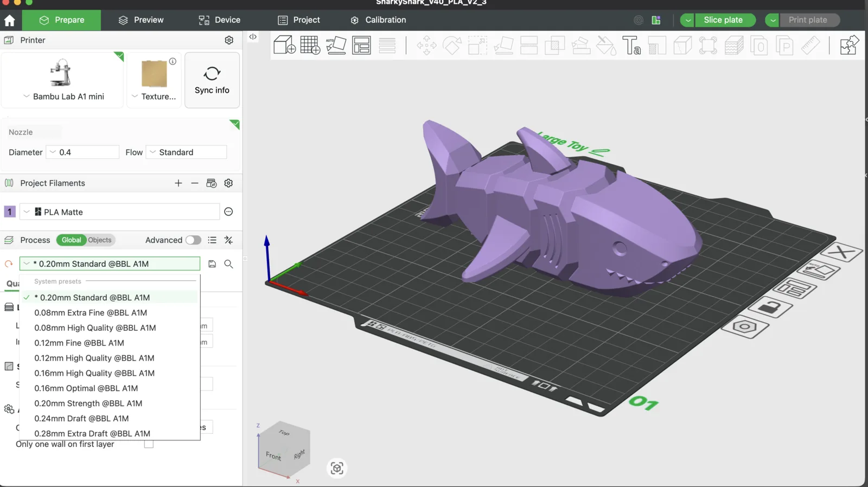Viewport: 868px width, 487px height.
Task: Expand the PLA Matte filament dropdown
Action: pos(26,212)
